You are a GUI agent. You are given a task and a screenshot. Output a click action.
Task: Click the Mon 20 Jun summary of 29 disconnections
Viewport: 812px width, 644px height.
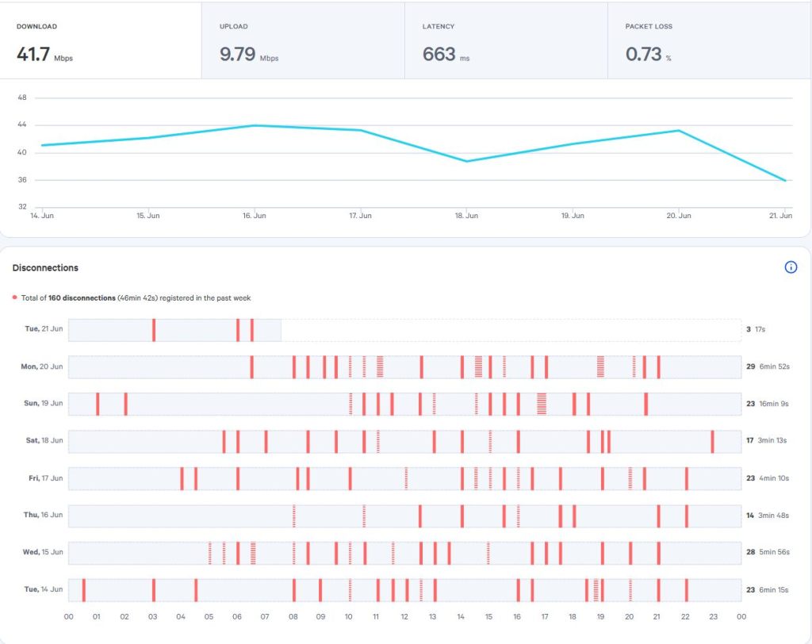(x=750, y=366)
